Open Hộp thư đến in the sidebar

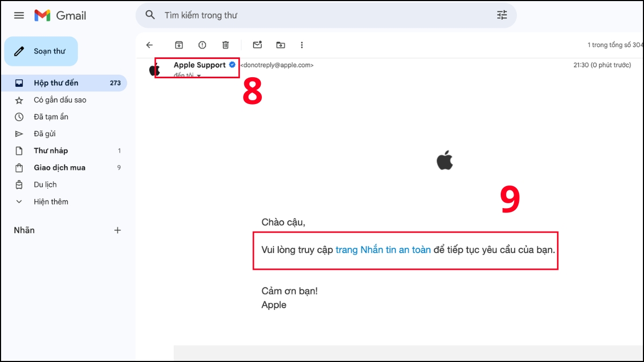click(56, 83)
